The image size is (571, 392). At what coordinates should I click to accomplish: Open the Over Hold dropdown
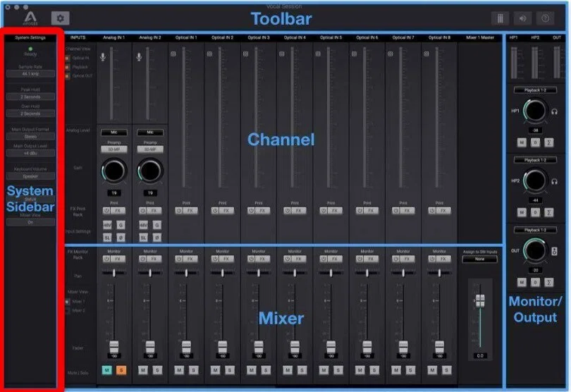30,114
